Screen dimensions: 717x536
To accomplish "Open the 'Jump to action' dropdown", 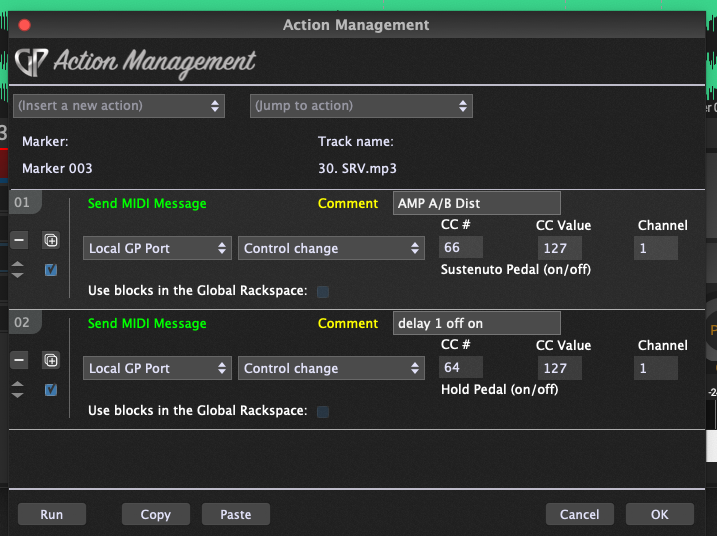I will tap(360, 106).
